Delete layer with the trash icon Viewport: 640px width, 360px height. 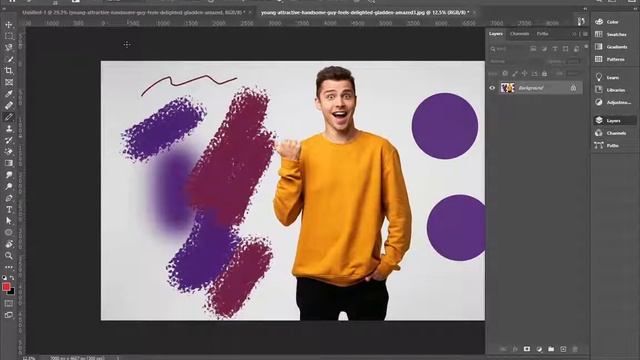(x=575, y=349)
